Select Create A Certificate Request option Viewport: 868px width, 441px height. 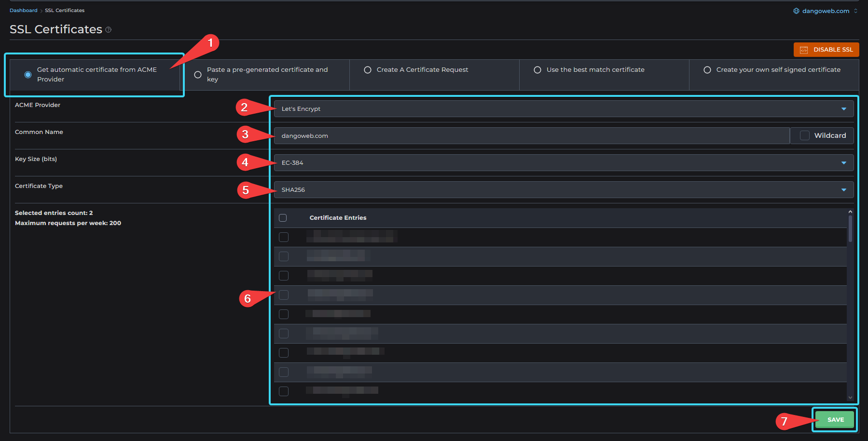[x=368, y=70]
